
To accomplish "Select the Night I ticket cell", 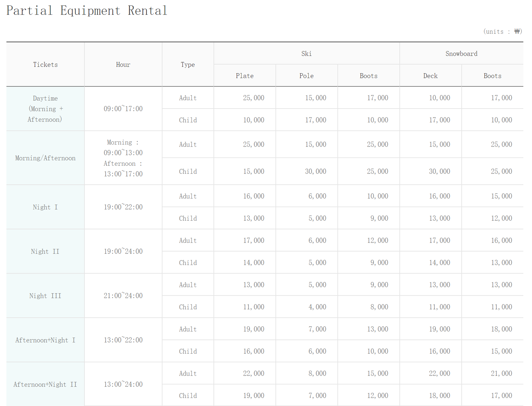I will pos(45,207).
